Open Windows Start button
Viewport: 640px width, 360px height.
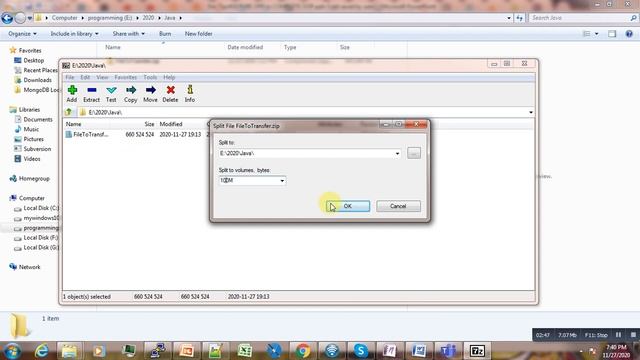pos(12,351)
